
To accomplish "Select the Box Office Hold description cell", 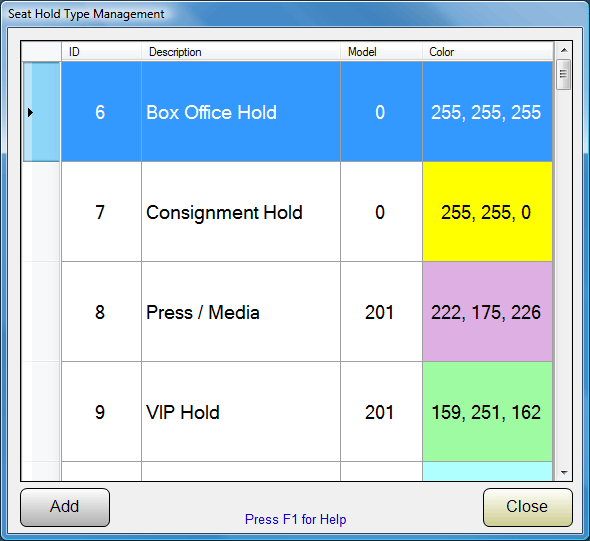I will [x=241, y=112].
